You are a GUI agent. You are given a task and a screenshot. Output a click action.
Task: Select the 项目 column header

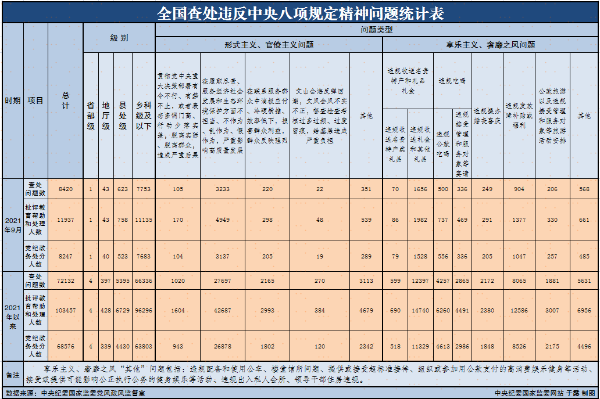(x=35, y=101)
